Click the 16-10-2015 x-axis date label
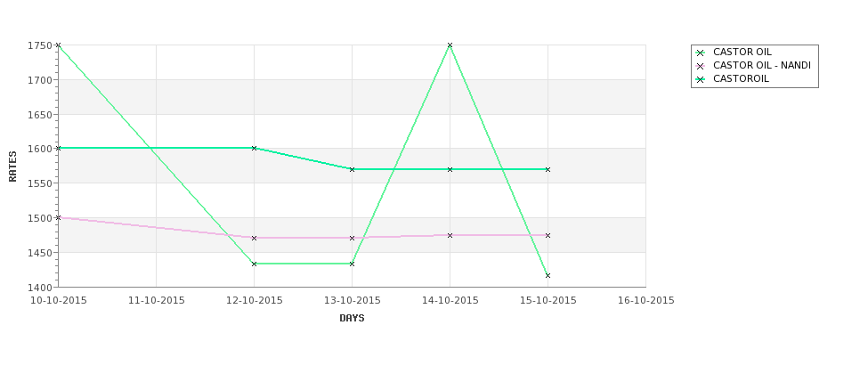Viewport: 868px width, 382px height. [646, 301]
